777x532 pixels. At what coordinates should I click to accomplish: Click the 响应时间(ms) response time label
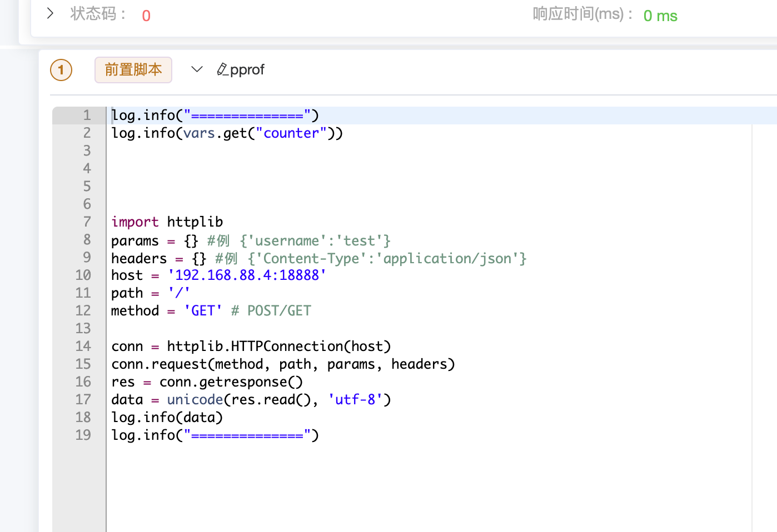click(581, 14)
